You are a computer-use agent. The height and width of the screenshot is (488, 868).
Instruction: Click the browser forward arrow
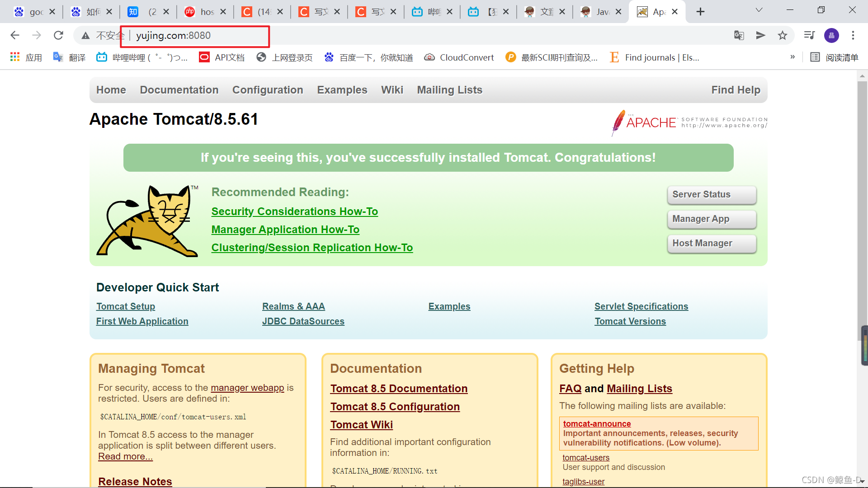pyautogui.click(x=37, y=35)
